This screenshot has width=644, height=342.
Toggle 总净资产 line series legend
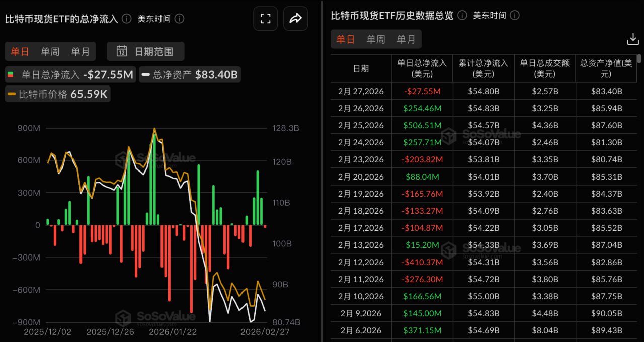190,75
